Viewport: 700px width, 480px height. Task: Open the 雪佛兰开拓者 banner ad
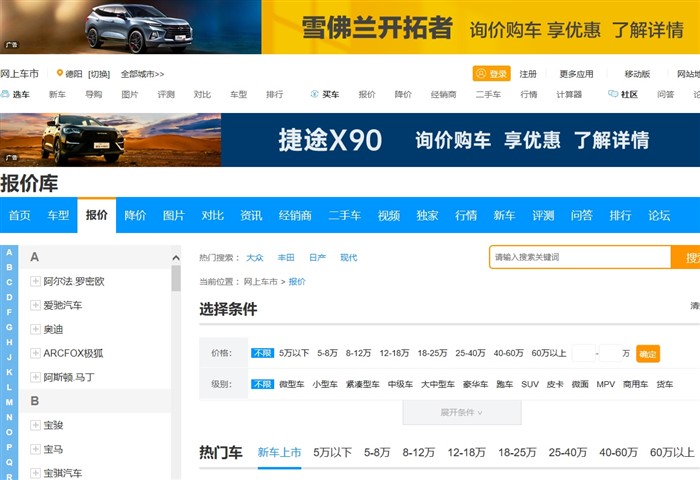tap(350, 27)
